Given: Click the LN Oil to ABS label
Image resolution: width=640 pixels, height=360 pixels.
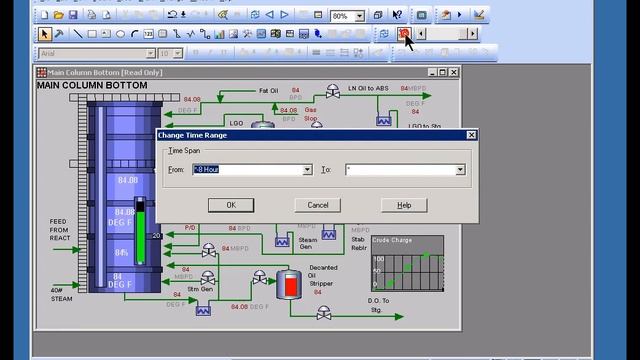Looking at the screenshot, I should [368, 88].
